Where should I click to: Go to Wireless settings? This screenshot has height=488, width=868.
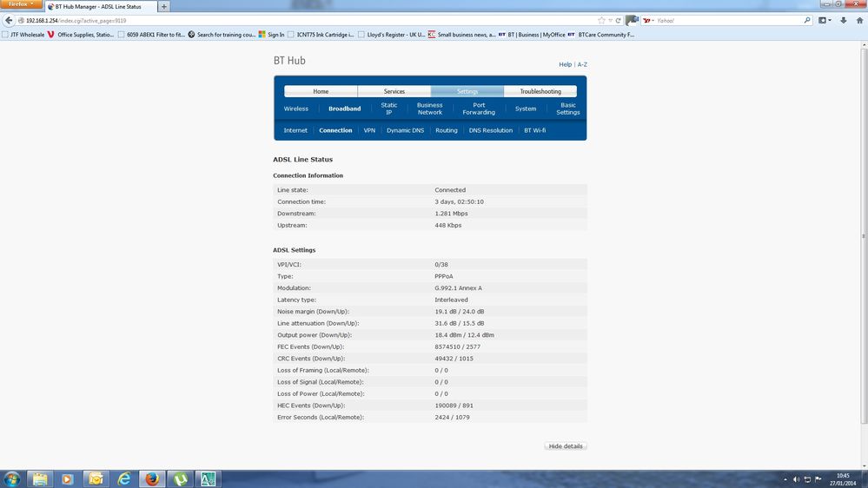point(296,109)
